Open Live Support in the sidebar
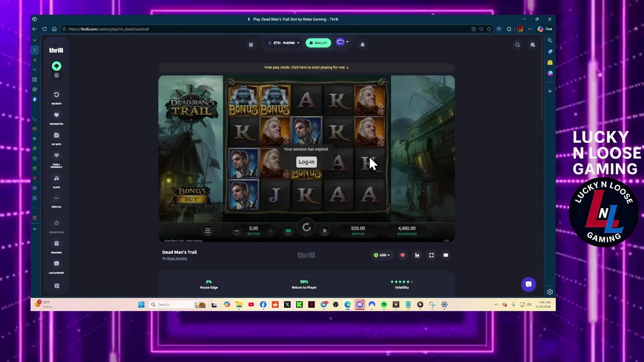The width and height of the screenshot is (644, 362). point(56,266)
